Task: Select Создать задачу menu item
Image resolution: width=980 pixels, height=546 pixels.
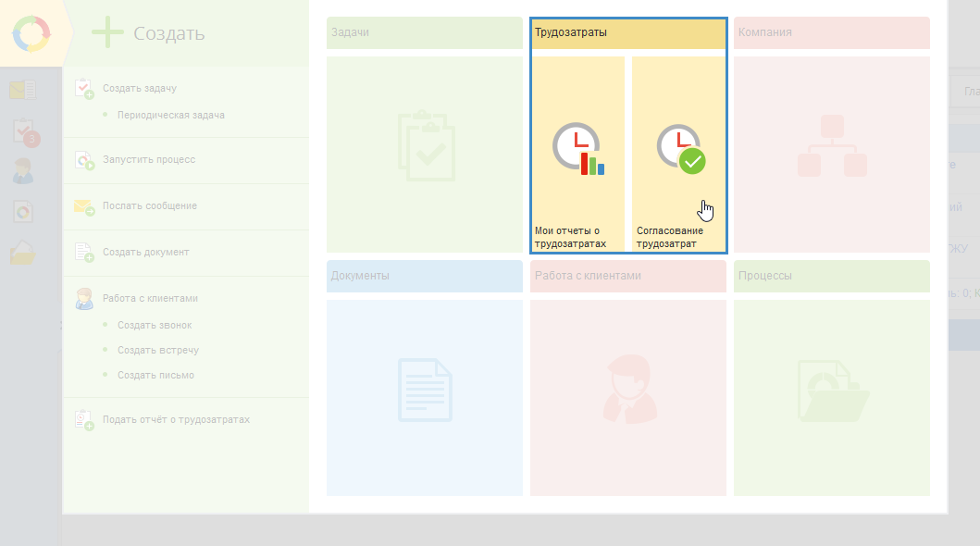Action: click(x=140, y=88)
